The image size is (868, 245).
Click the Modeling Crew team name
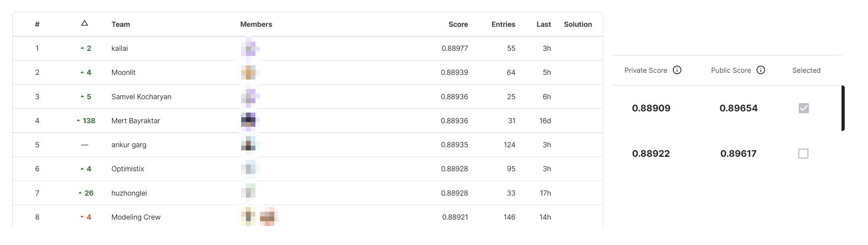click(x=136, y=217)
